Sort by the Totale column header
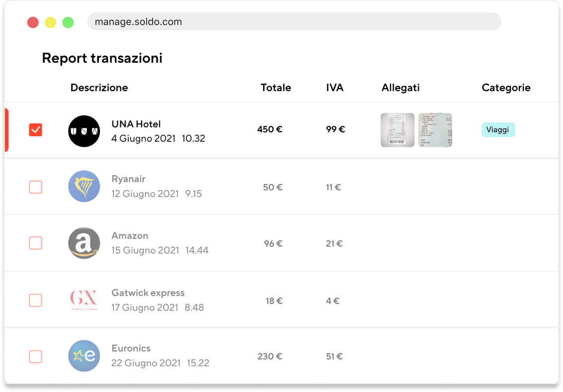563x392 pixels. coord(276,88)
